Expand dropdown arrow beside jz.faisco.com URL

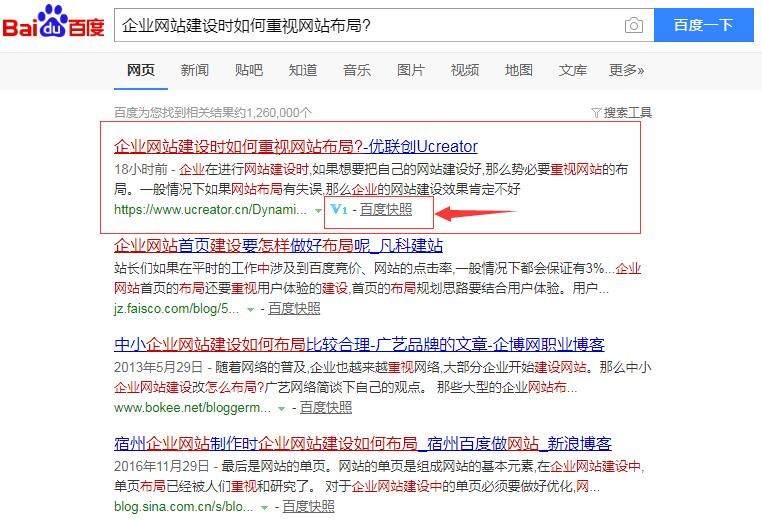pos(250,310)
